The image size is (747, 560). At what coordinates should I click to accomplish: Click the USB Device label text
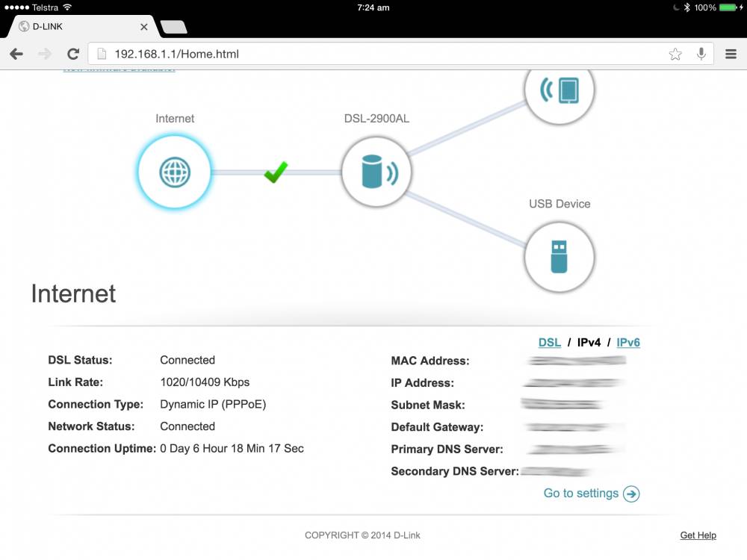click(560, 204)
